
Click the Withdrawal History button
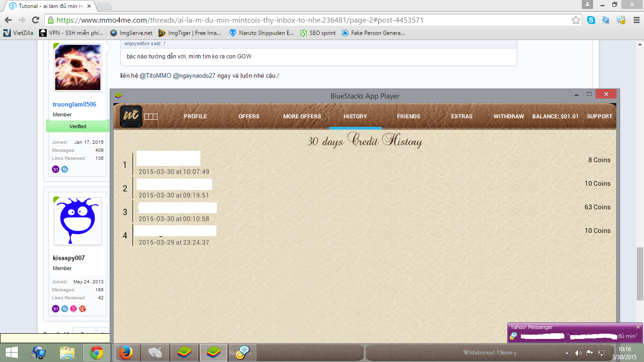490,353
